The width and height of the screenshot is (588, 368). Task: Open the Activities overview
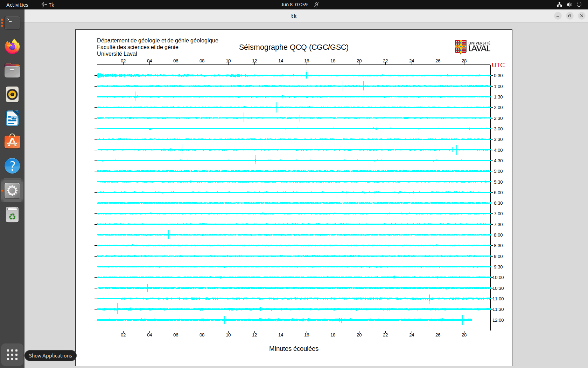tap(17, 5)
